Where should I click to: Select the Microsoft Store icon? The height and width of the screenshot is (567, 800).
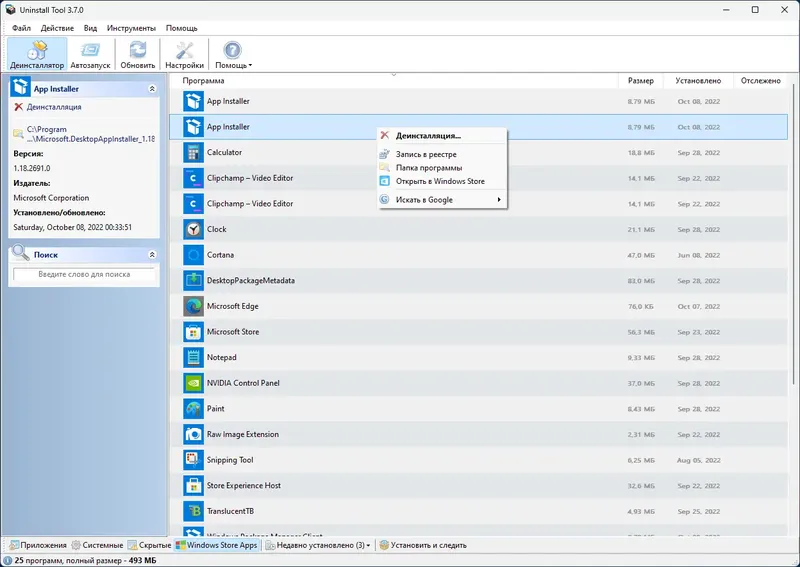(x=193, y=332)
